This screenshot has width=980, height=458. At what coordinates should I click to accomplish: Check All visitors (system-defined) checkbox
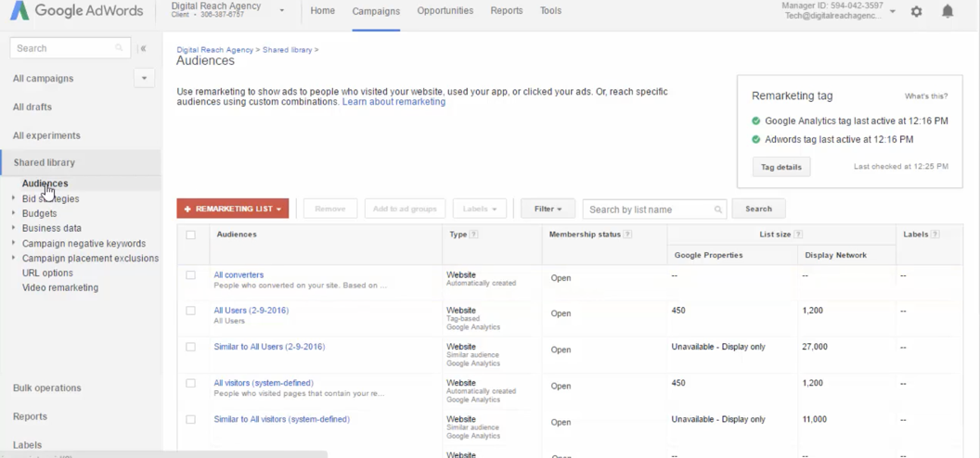[190, 383]
